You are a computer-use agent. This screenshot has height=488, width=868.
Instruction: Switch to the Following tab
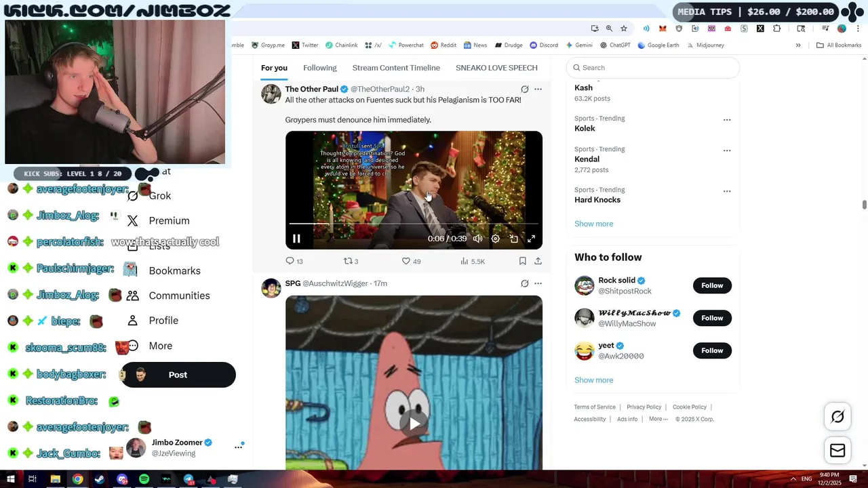[319, 68]
